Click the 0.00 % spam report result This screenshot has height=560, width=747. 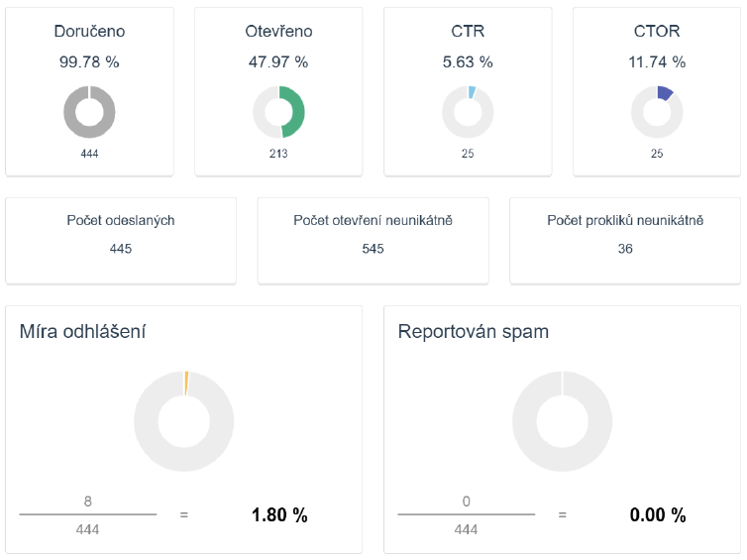click(x=658, y=515)
